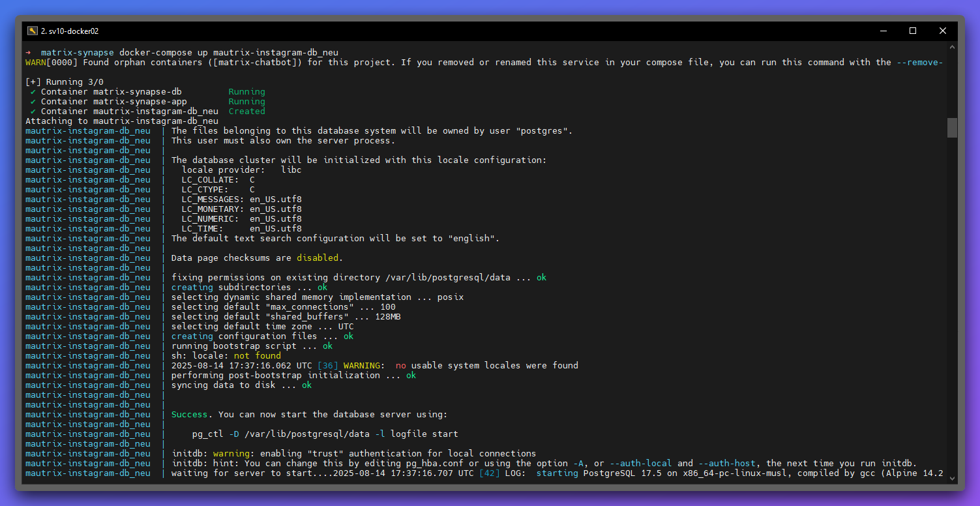Click the scrollbar up arrow

[952, 46]
